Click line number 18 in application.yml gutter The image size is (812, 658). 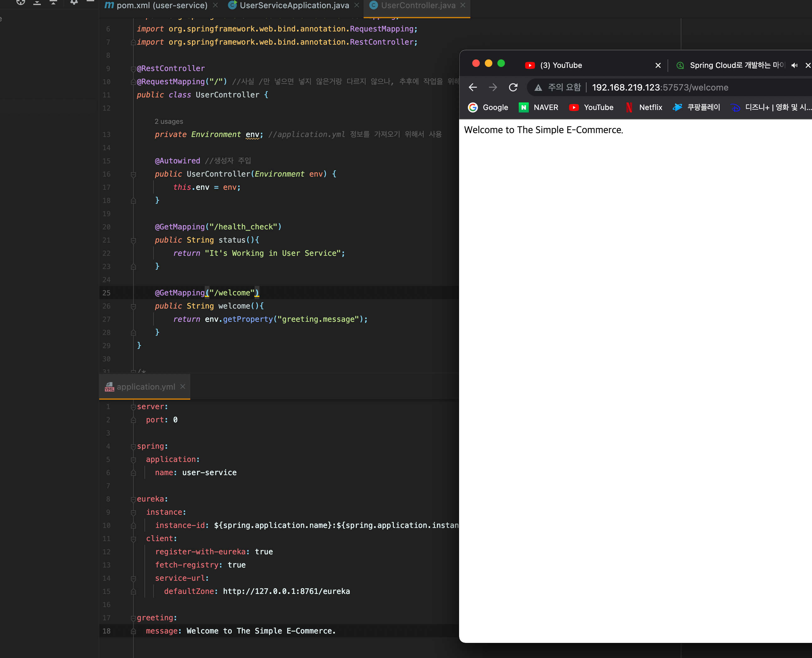[106, 631]
